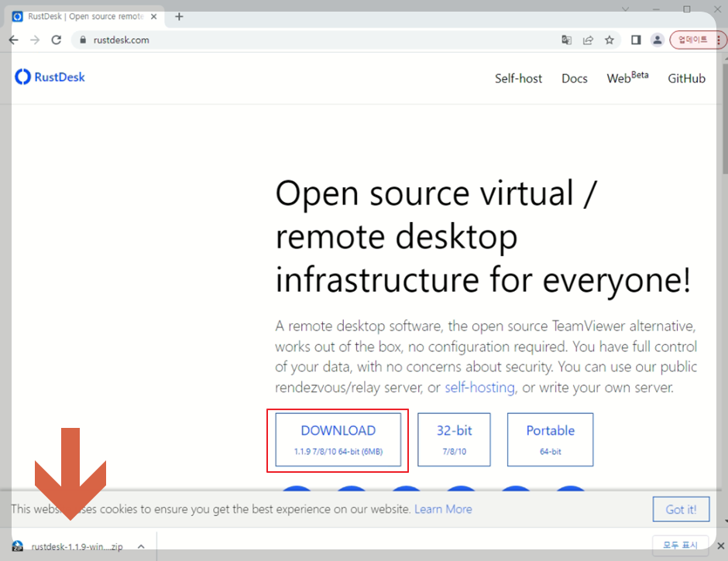The width and height of the screenshot is (728, 561).
Task: Click the browser forward arrow
Action: coord(35,40)
